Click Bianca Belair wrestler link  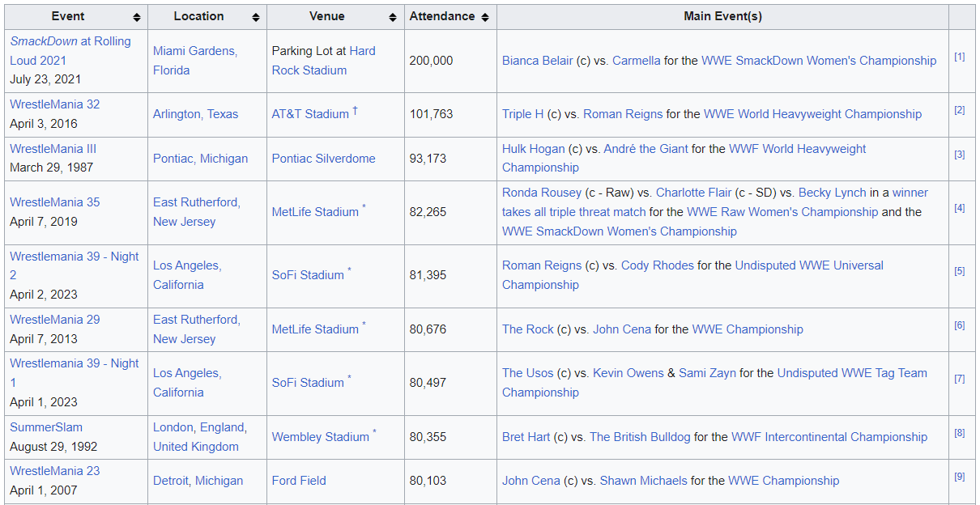tap(537, 60)
